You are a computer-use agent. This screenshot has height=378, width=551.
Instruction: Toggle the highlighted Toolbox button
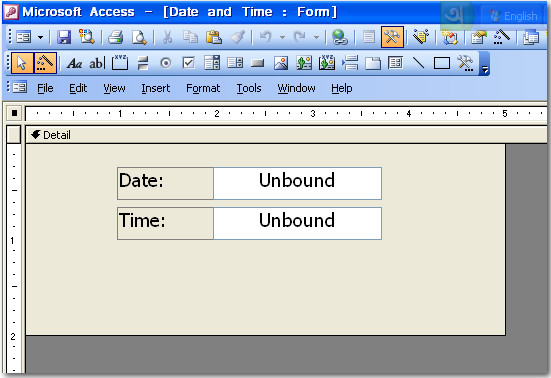point(392,37)
